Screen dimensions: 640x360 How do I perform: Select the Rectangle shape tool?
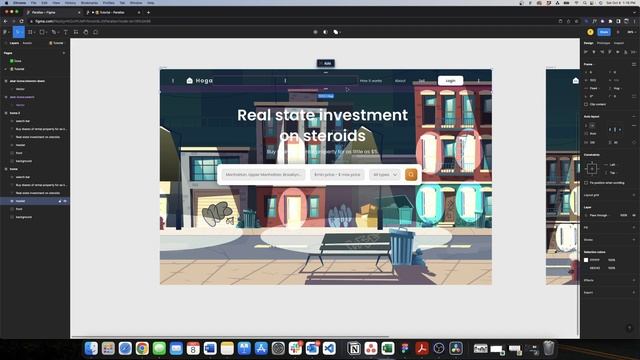pos(42,32)
